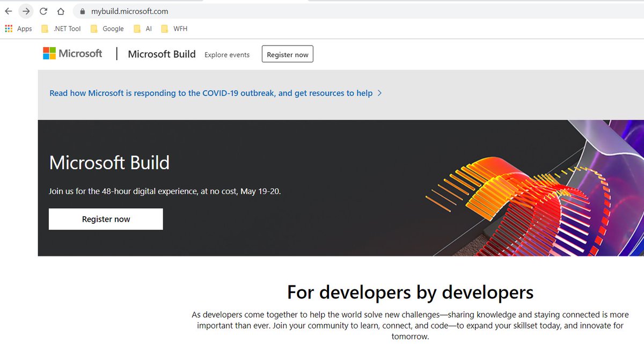
Task: Open the .NET Tool bookmark folder
Action: (61, 28)
